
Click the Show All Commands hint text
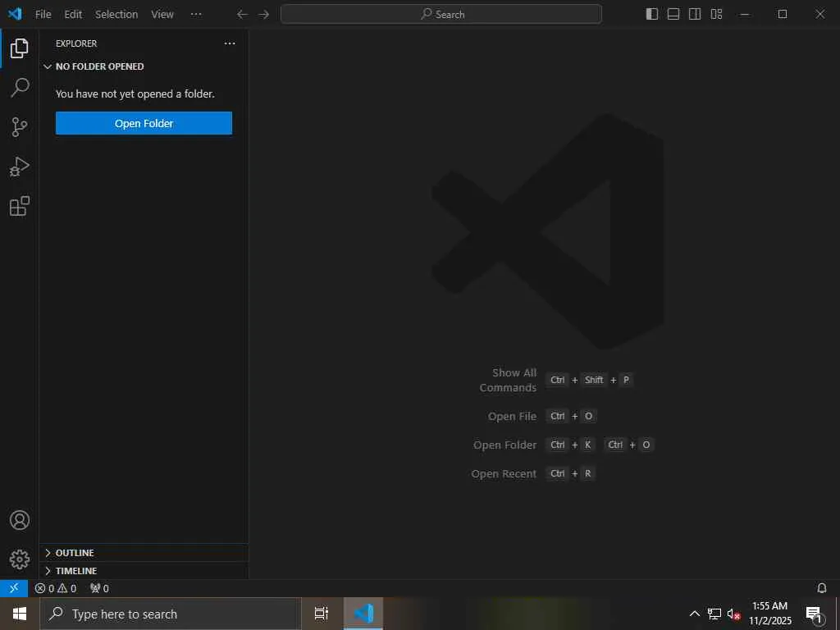509,380
